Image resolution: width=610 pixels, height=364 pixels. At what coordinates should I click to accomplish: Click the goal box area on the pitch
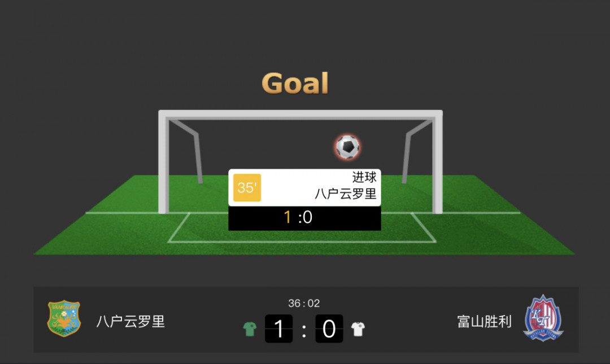coord(302,227)
